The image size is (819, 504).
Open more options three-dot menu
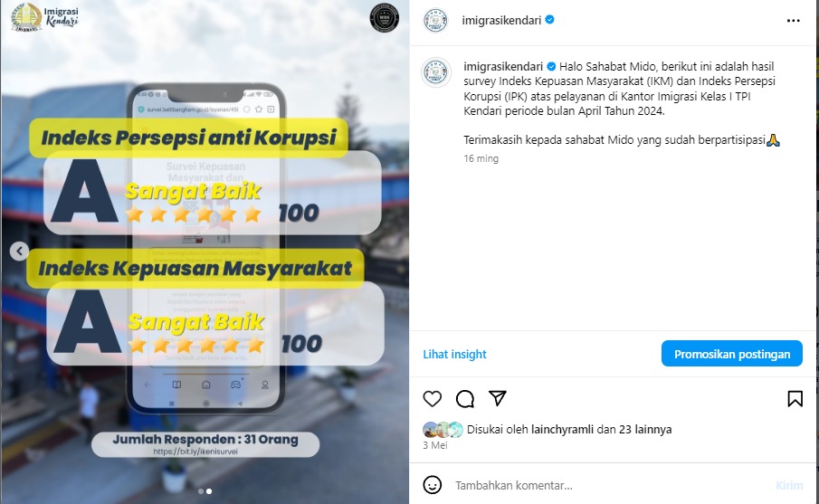tap(793, 21)
